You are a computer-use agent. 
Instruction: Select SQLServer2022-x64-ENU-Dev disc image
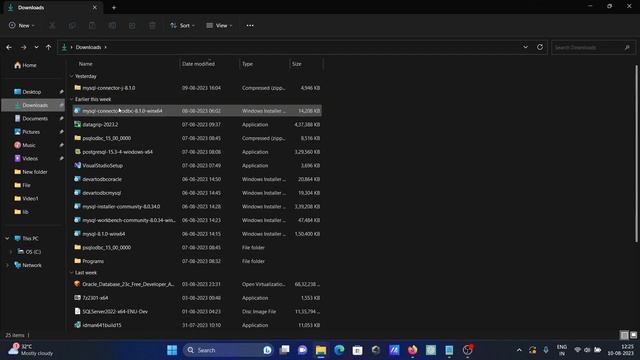click(x=197, y=311)
